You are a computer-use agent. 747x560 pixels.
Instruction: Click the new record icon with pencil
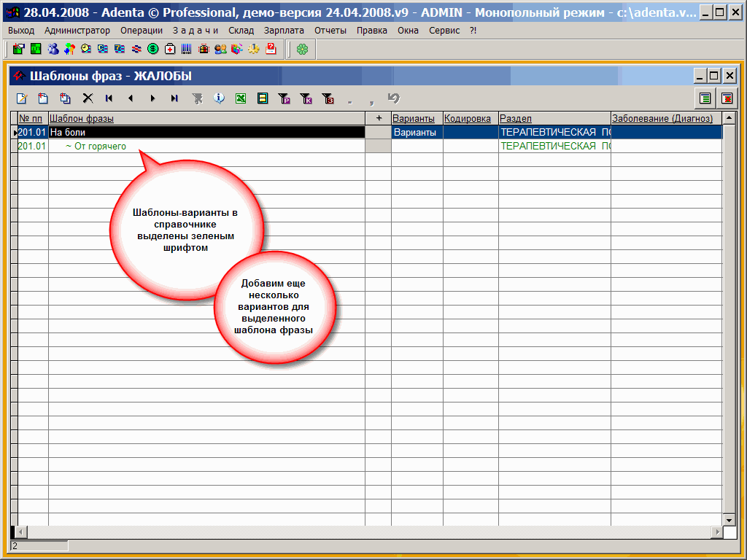pyautogui.click(x=22, y=98)
